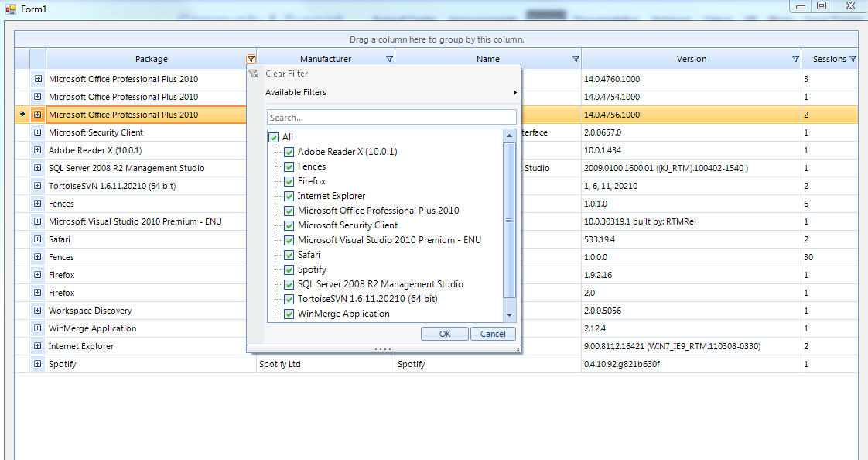Uncheck Microsoft Security Client filter checkbox
The width and height of the screenshot is (868, 460).
(x=289, y=225)
